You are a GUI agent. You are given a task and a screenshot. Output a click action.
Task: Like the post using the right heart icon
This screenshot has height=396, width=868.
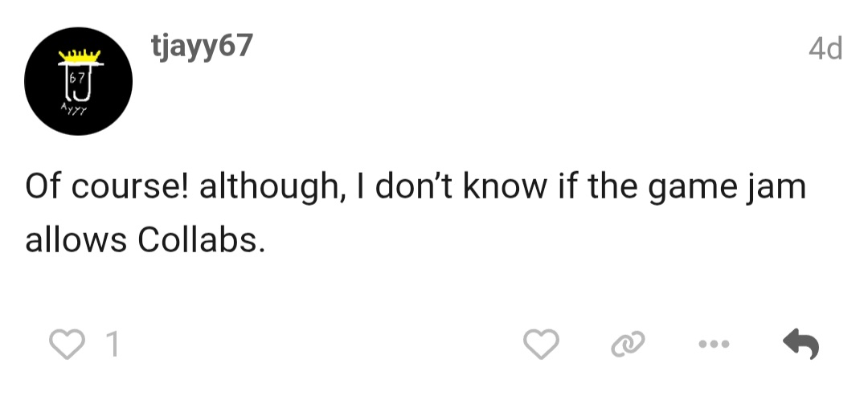click(x=541, y=345)
